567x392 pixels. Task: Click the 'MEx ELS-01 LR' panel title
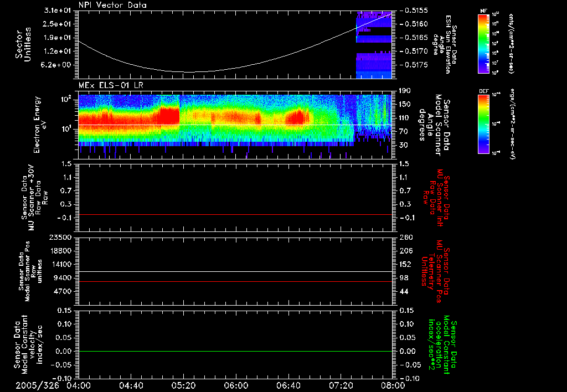[x=111, y=85]
